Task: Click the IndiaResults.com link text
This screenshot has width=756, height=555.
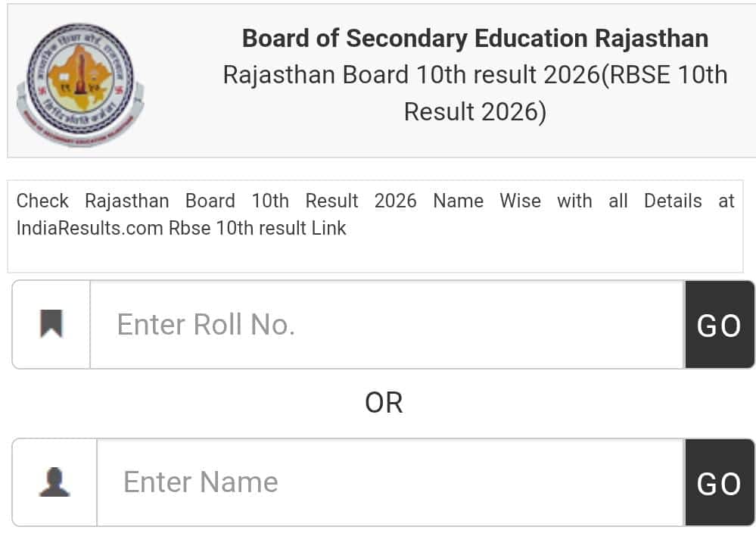Action: click(87, 228)
